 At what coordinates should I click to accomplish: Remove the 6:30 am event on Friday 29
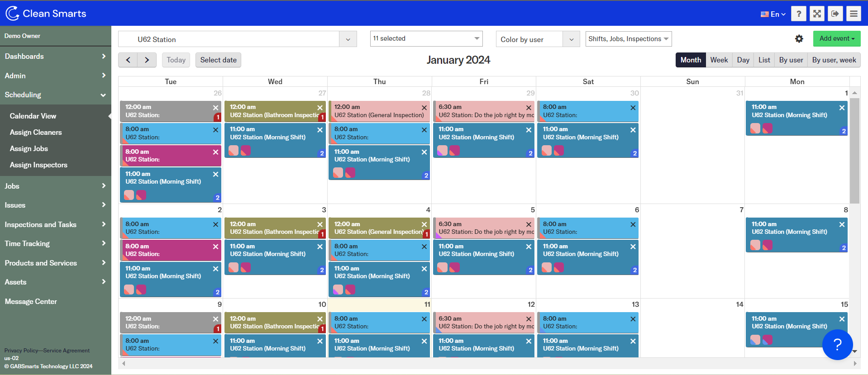[x=529, y=108]
